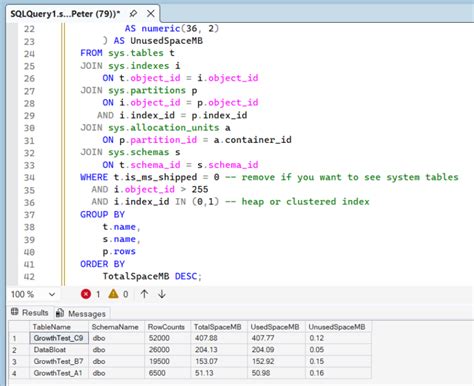Click the GROUP BY keyword on line 37
This screenshot has height=386, width=474.
(102, 214)
